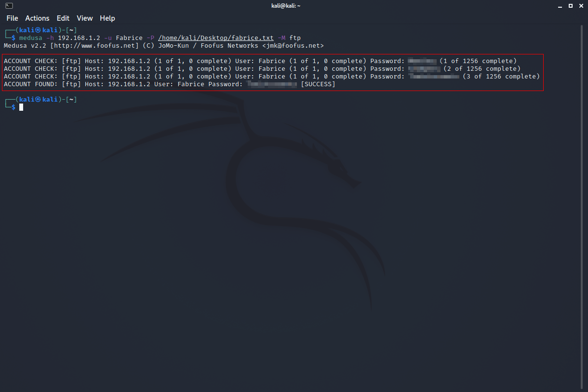Click the line ending '3 of 1256 complete'

(x=272, y=76)
